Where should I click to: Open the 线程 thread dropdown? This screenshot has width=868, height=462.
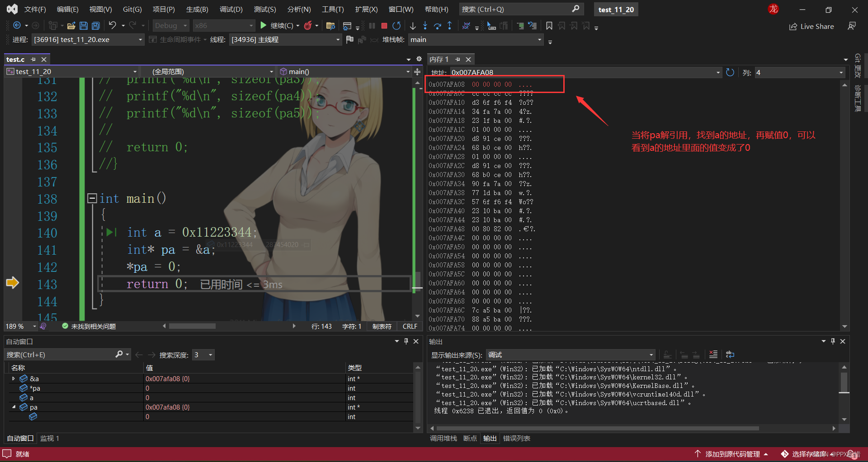[285, 40]
